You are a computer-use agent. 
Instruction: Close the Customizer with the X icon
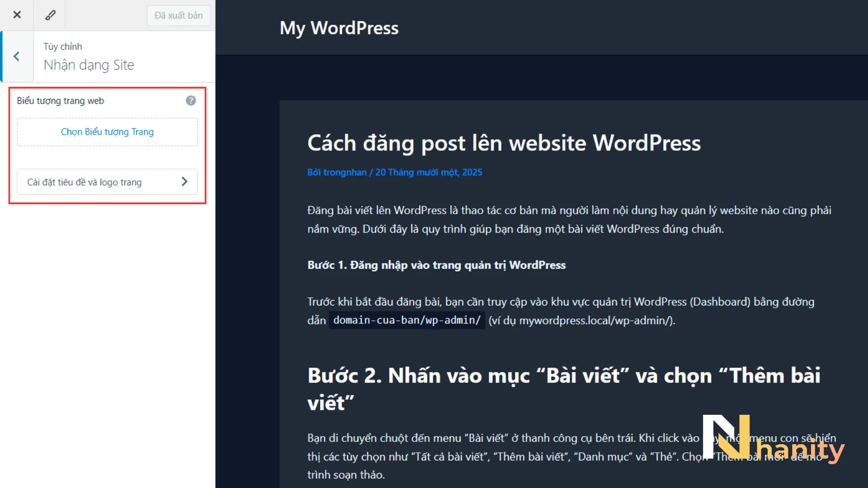tap(17, 15)
